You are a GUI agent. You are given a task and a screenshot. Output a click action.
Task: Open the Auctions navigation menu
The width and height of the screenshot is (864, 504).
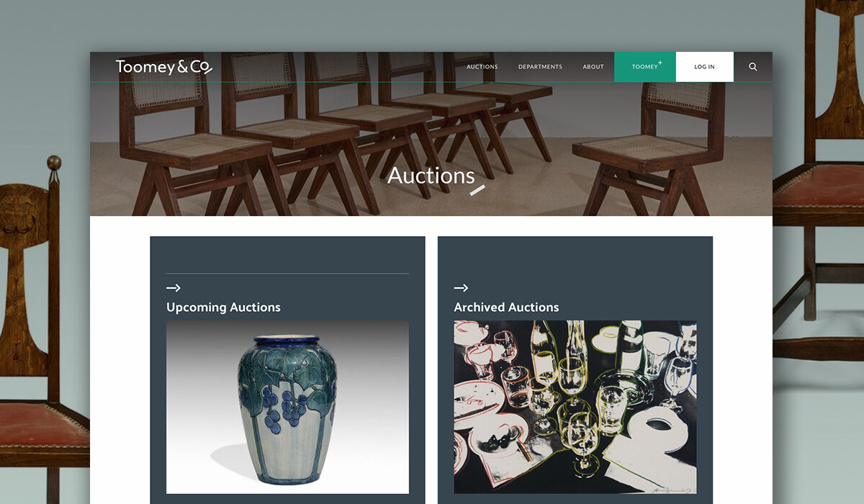pos(482,67)
